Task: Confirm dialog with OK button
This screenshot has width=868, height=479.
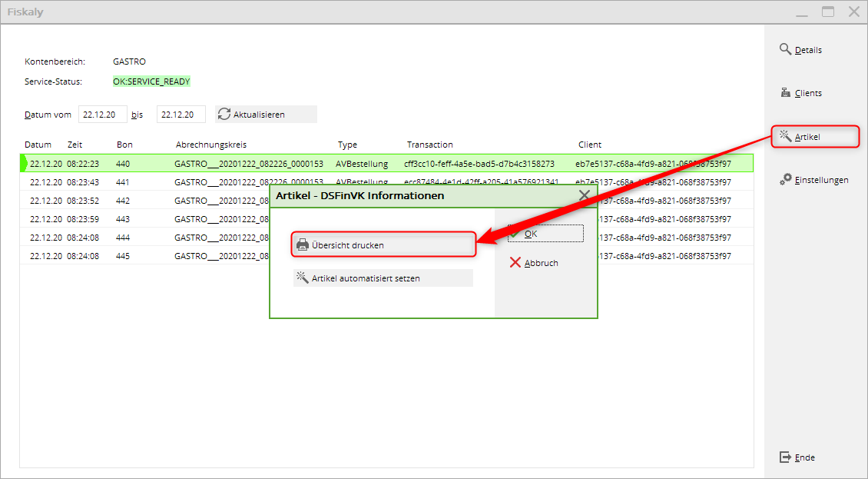Action: click(x=545, y=234)
